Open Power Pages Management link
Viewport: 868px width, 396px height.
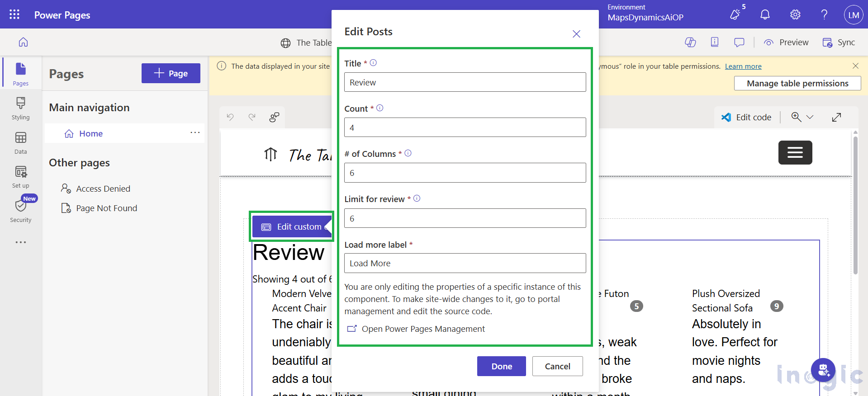tap(422, 329)
